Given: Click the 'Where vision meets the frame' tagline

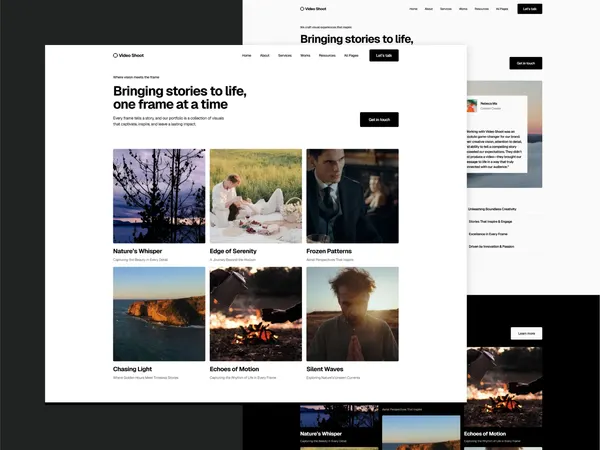Looking at the screenshot, I should [x=136, y=77].
